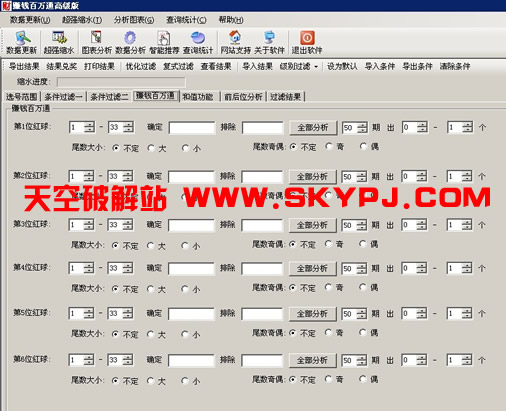
Task: Open the 数据更新 toolbar icon
Action: point(22,38)
